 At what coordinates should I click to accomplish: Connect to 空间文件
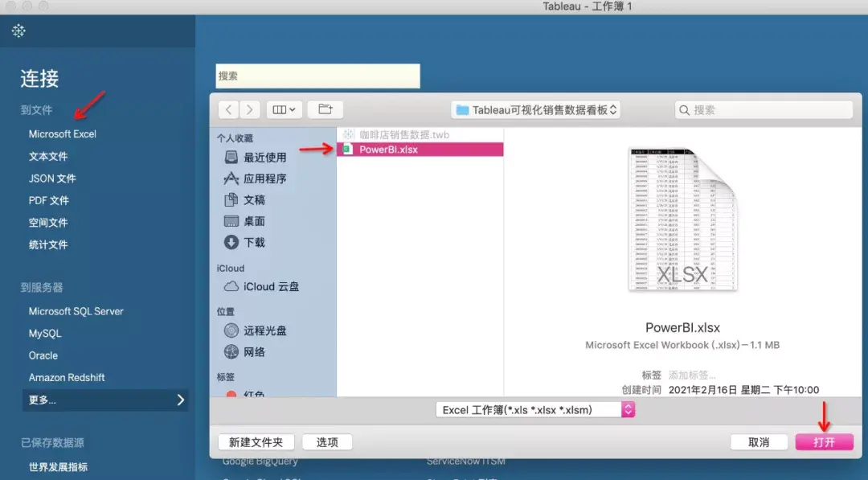(x=48, y=223)
